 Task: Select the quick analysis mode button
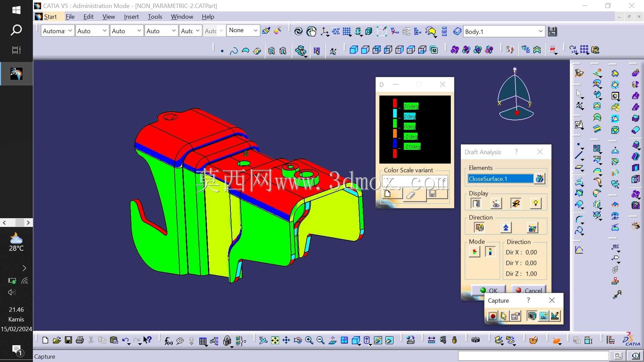tap(474, 251)
